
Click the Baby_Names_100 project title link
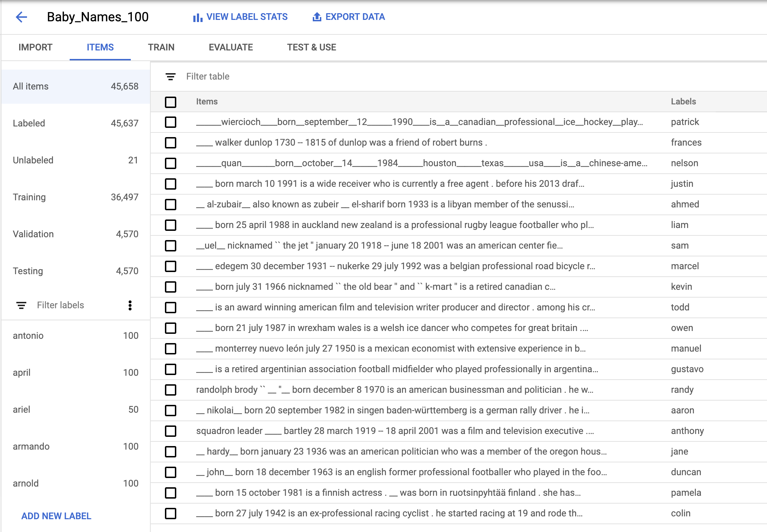click(x=99, y=16)
